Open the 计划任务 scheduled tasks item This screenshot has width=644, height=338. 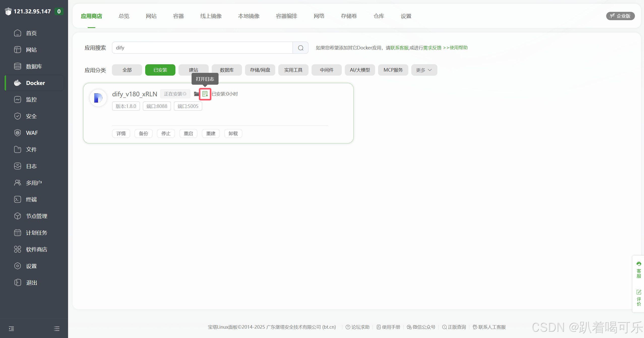[37, 233]
